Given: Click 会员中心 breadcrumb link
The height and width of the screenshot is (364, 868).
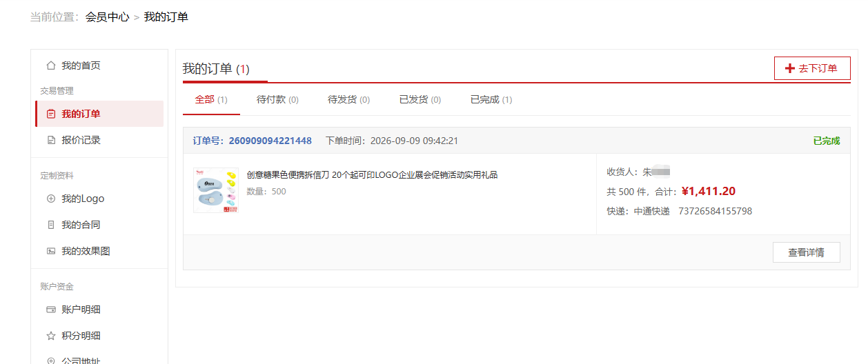Looking at the screenshot, I should tap(107, 17).
